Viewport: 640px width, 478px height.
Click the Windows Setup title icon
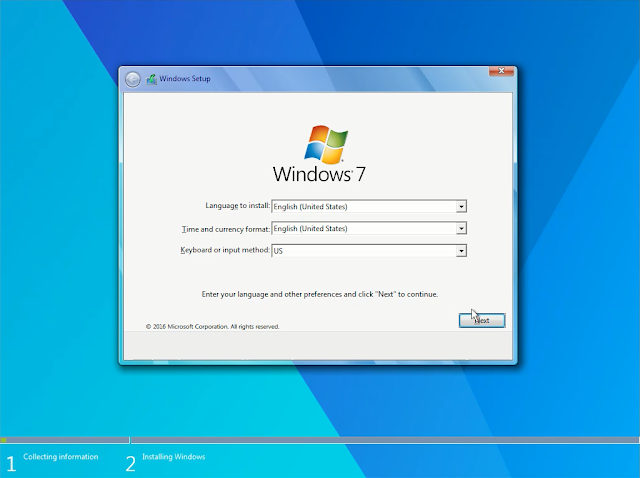point(151,79)
